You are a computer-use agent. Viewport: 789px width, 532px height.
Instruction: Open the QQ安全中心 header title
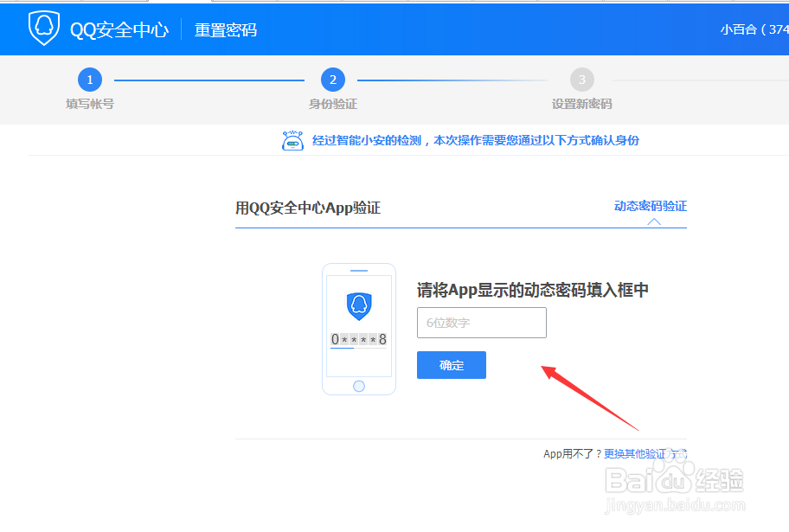119,30
